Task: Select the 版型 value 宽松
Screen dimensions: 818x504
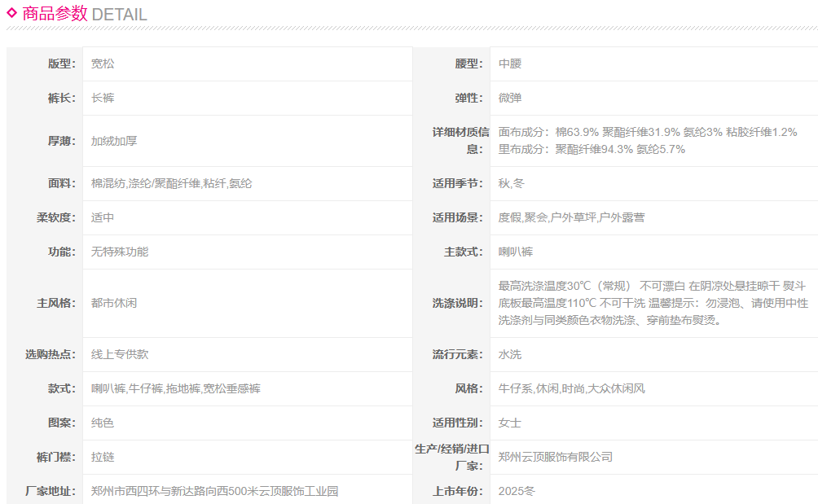Action: 103,64
